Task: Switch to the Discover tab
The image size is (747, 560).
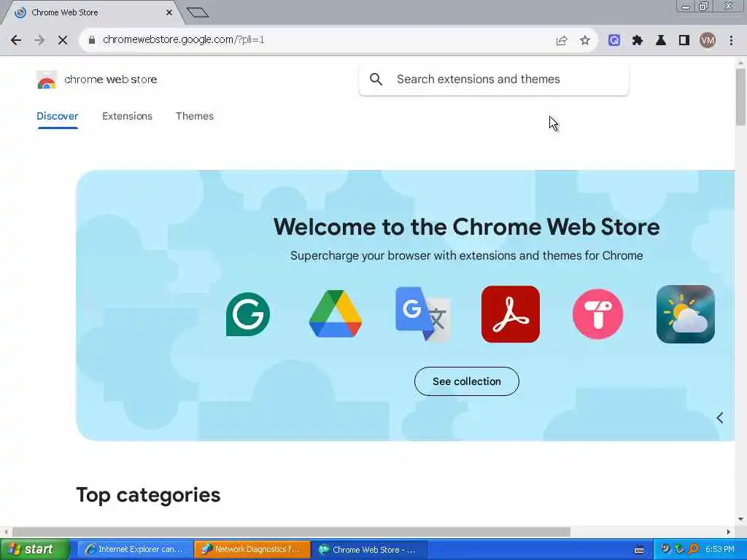Action: pos(57,116)
